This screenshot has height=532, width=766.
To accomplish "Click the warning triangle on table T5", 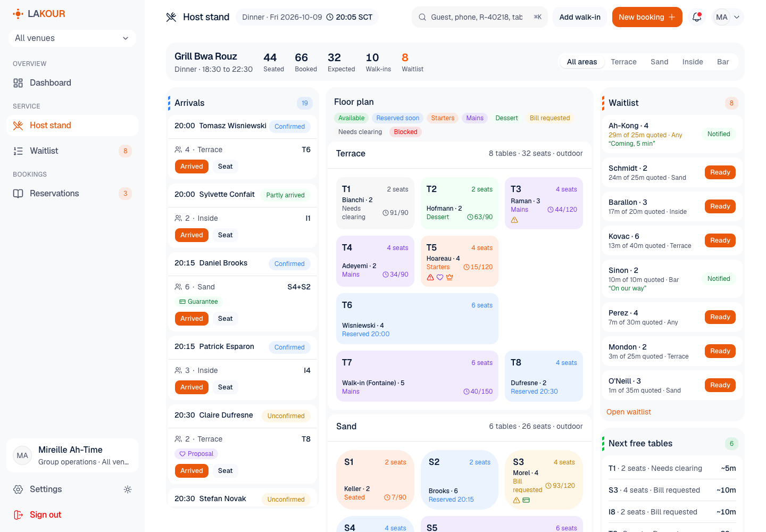I will click(x=430, y=277).
